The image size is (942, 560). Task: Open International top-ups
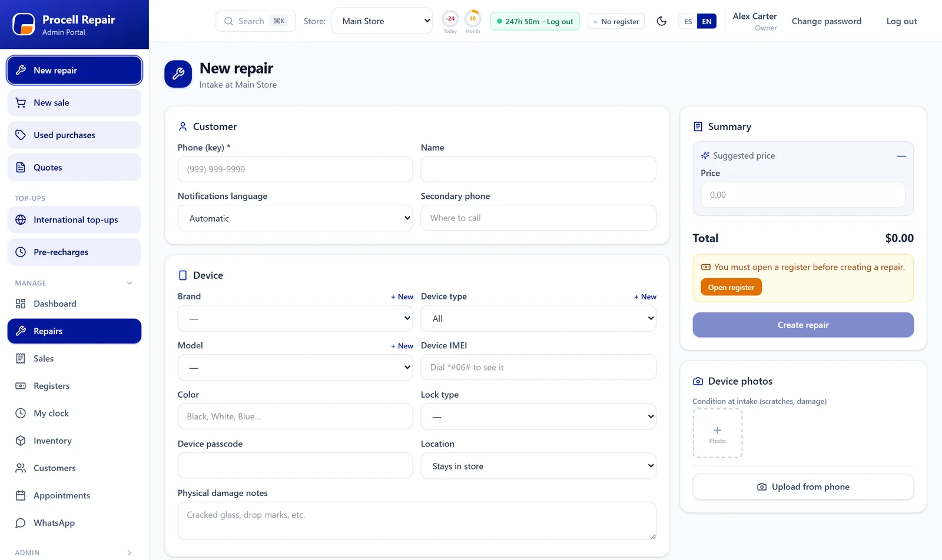coord(74,219)
